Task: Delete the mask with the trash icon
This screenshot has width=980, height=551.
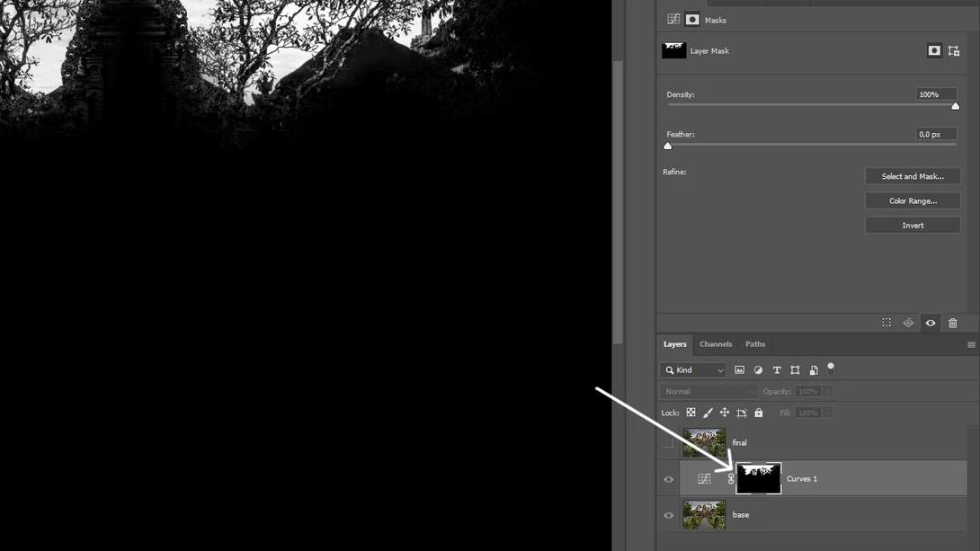Action: click(951, 323)
